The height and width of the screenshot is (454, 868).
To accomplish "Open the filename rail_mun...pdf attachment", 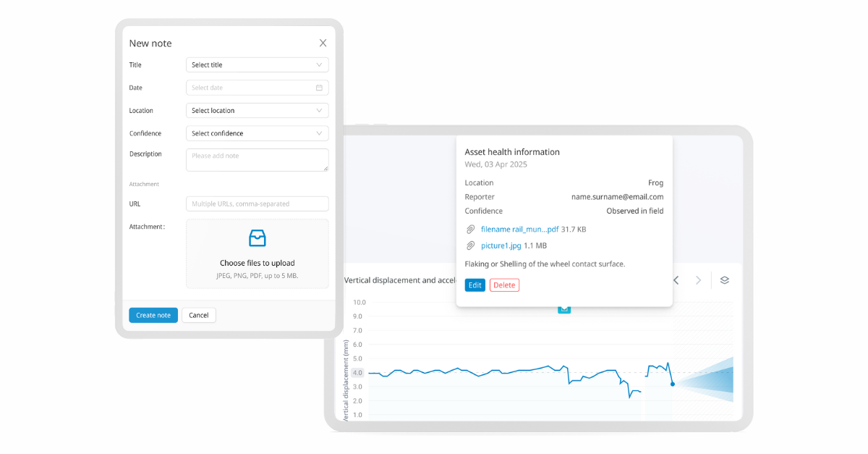I will 519,230.
